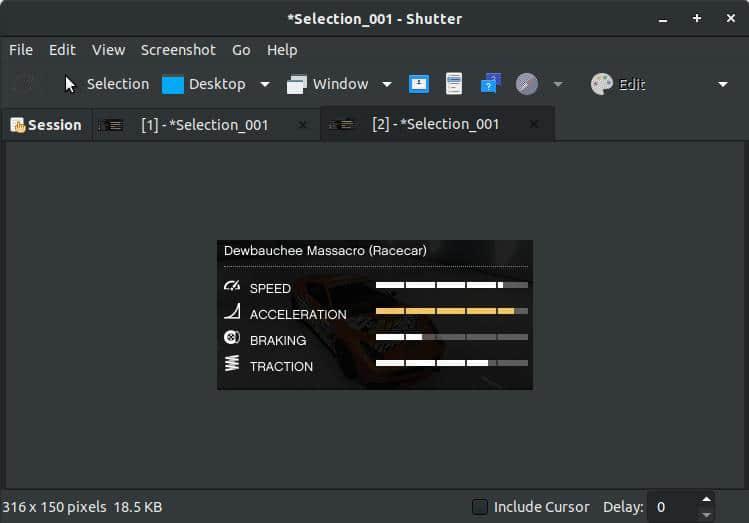Click the redo screenshot icon
The width and height of the screenshot is (749, 523).
pos(26,84)
